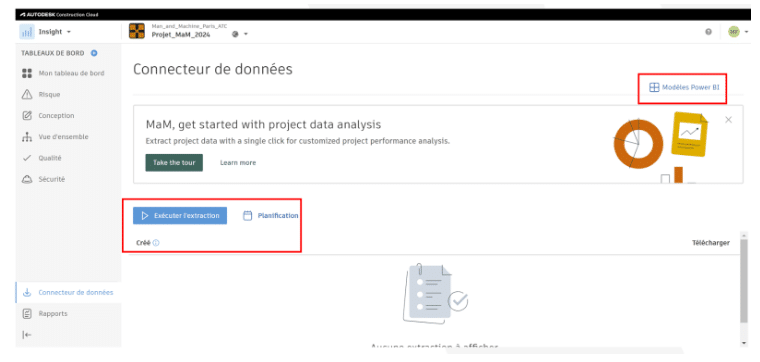Click the Planification calendar icon
Viewport: 760px width, 362px height.
coord(248,216)
